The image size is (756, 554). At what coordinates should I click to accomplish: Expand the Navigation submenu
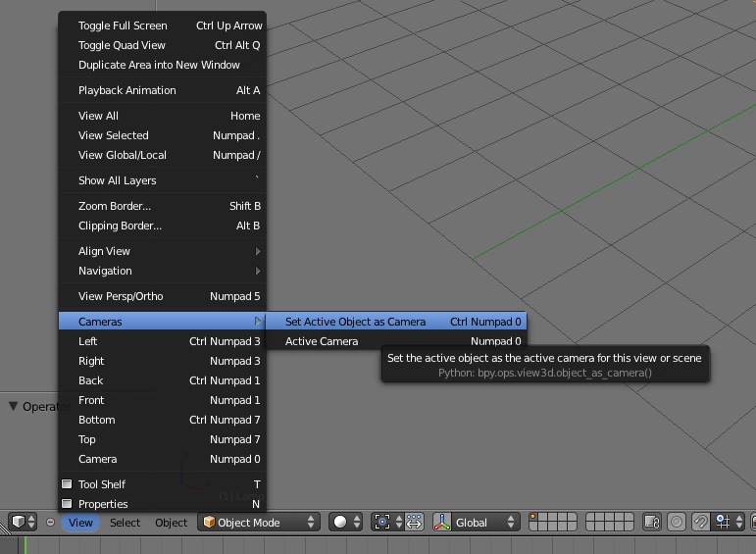tap(163, 271)
